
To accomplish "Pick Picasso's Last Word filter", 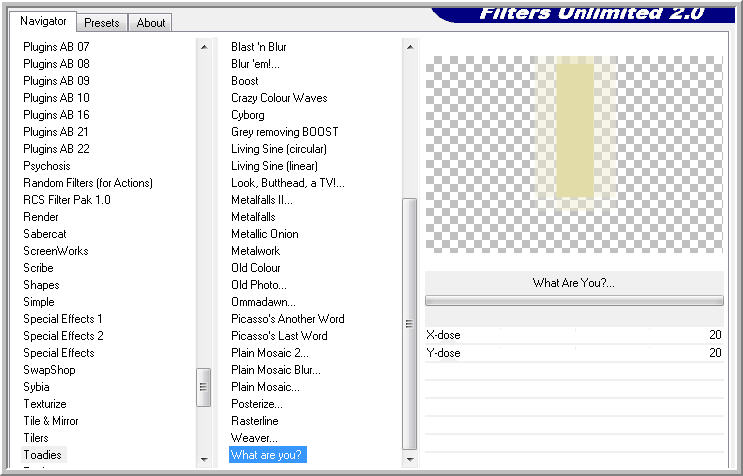I will (x=279, y=336).
